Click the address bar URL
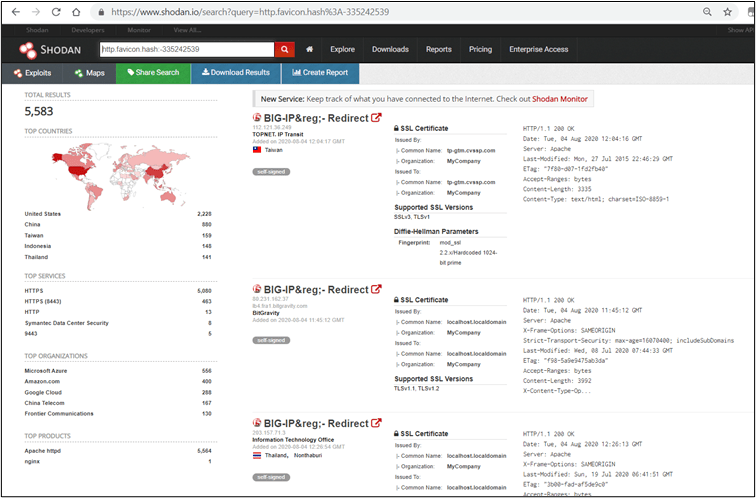756x498 pixels. (x=250, y=12)
